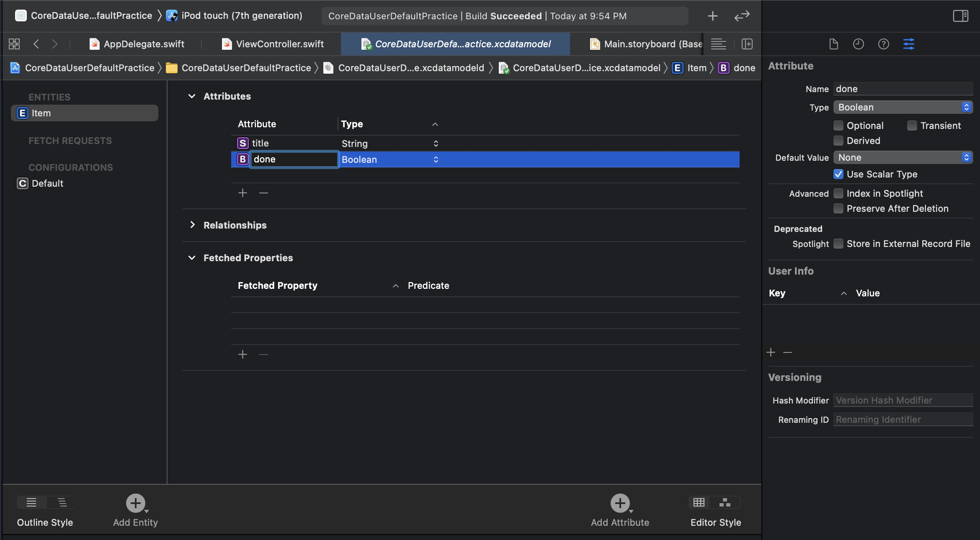Open the Default Value dropdown
The image size is (980, 540).
903,157
